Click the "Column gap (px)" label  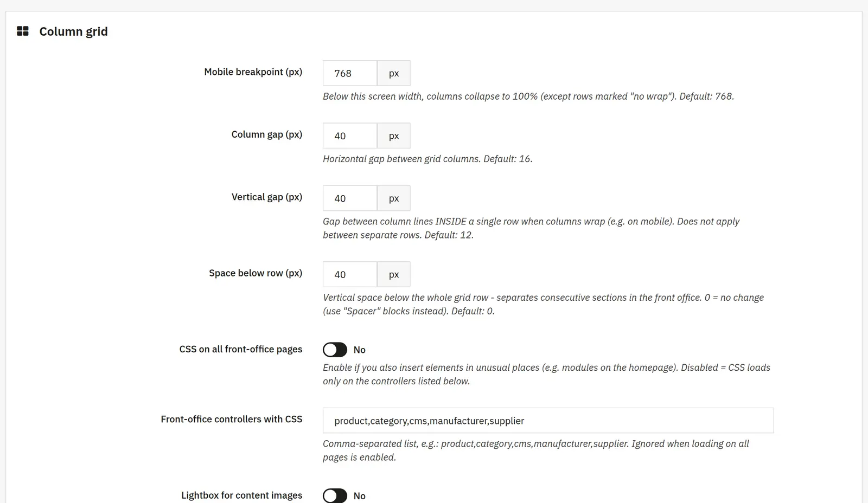[267, 134]
